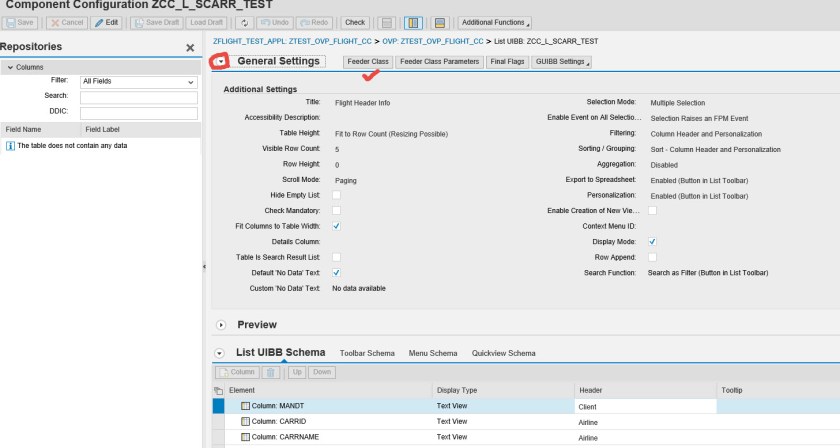Click the DDIC input field
Viewport: 840px width, 448px height.
pyautogui.click(x=139, y=113)
